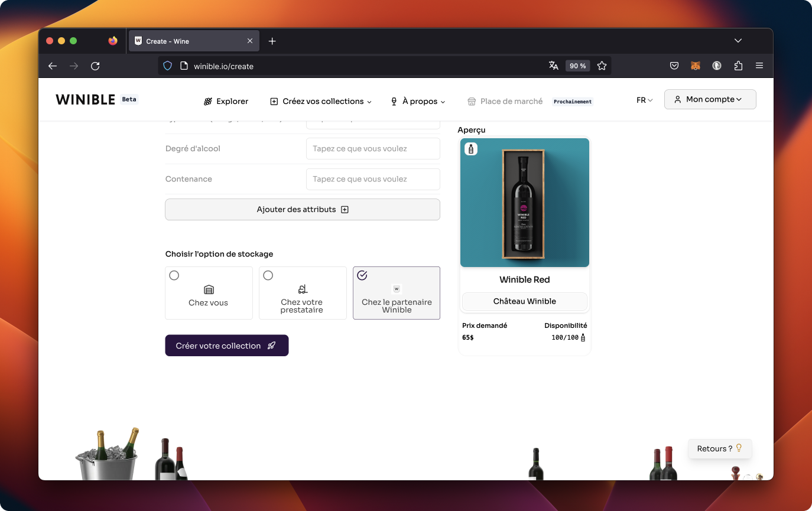Click the bottle icon next to 100/100
Viewport: 812px width, 511px height.
pos(583,337)
